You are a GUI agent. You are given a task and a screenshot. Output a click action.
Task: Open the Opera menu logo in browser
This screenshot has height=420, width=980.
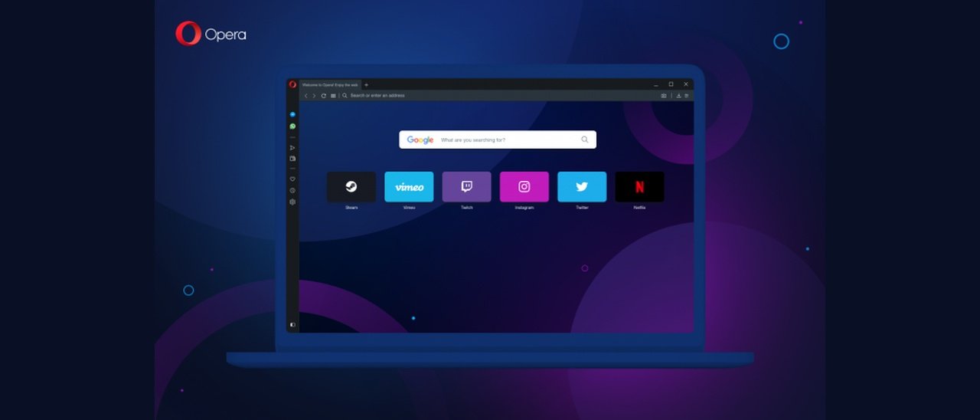tap(292, 84)
